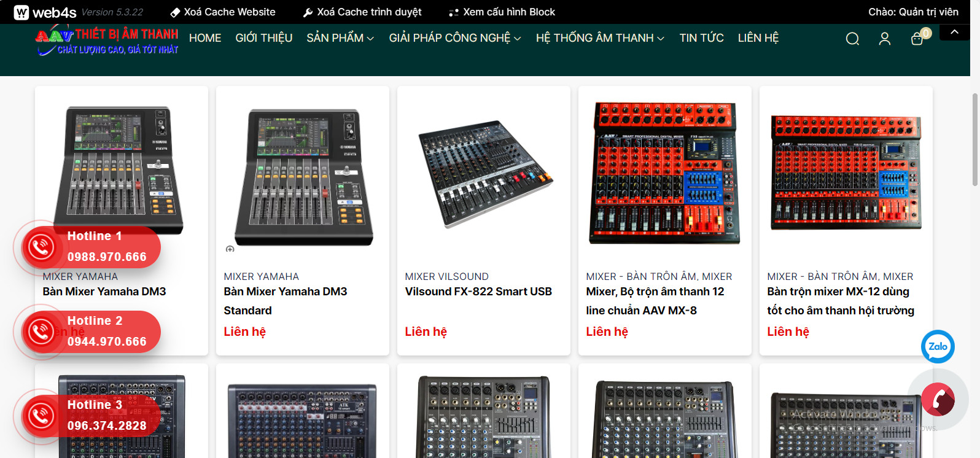Click the Hotline 2 number 0944.970.666
980x458 pixels.
[107, 341]
